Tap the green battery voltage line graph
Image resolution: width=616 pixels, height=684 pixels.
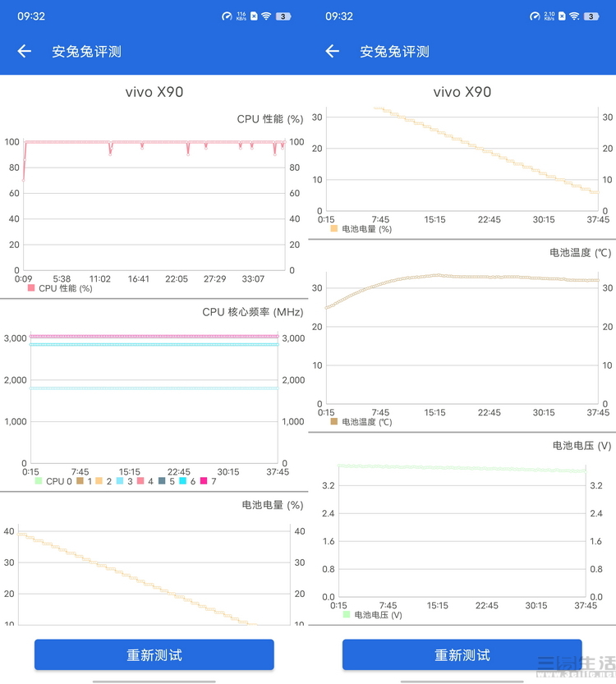click(462, 468)
